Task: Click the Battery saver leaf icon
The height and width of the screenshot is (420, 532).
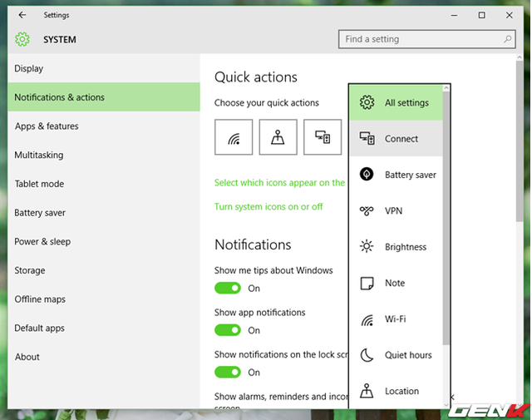Action: (x=367, y=175)
